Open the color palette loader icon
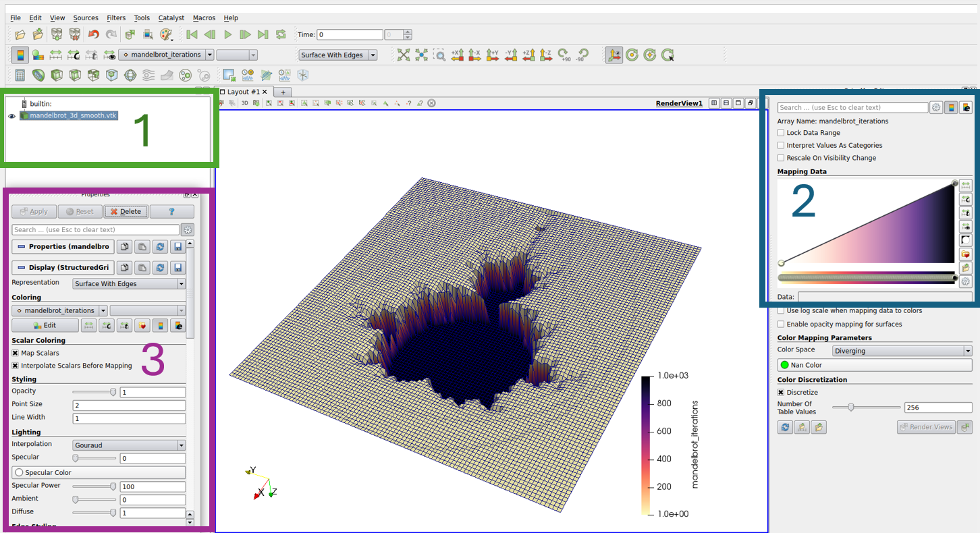The width and height of the screenshot is (980, 533). click(x=166, y=34)
